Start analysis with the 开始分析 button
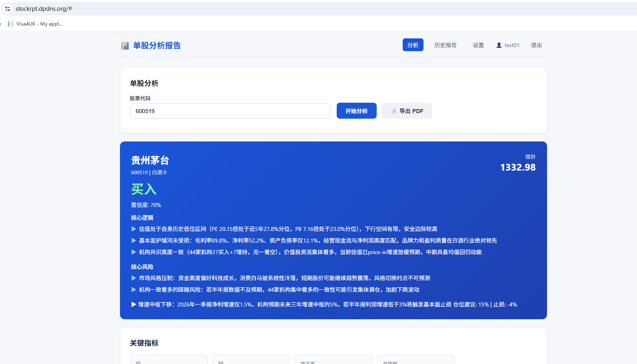 coord(357,111)
